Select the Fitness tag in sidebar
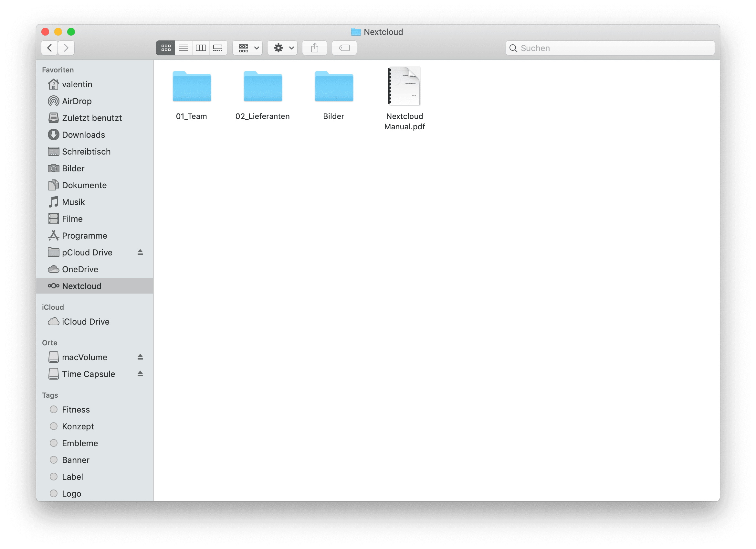The height and width of the screenshot is (549, 756). pyautogui.click(x=75, y=410)
